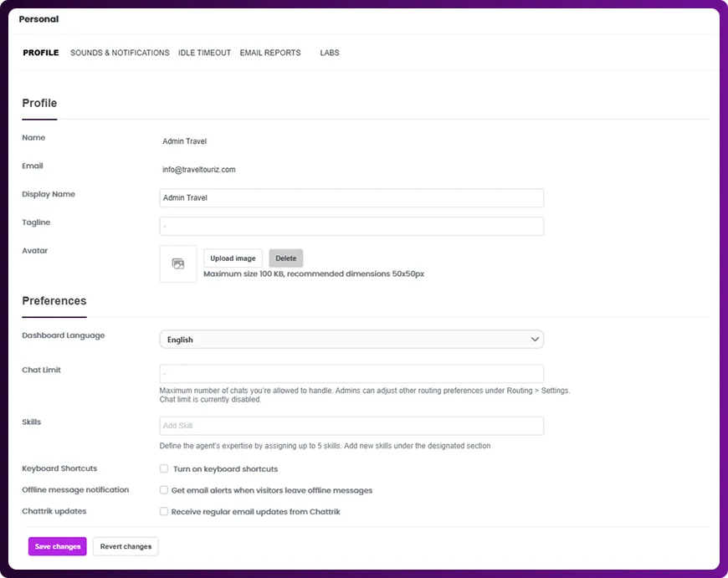
Task: Click the avatar Delete button
Action: point(286,258)
